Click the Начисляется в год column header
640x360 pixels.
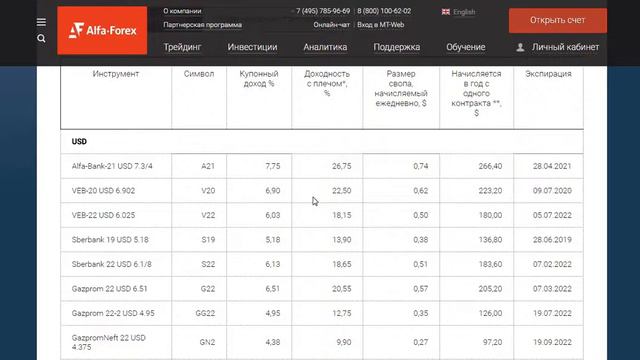coord(476,93)
